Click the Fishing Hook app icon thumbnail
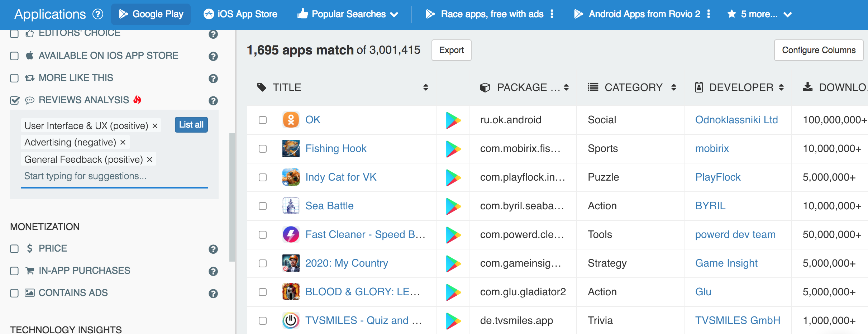This screenshot has width=868, height=334. click(x=291, y=148)
